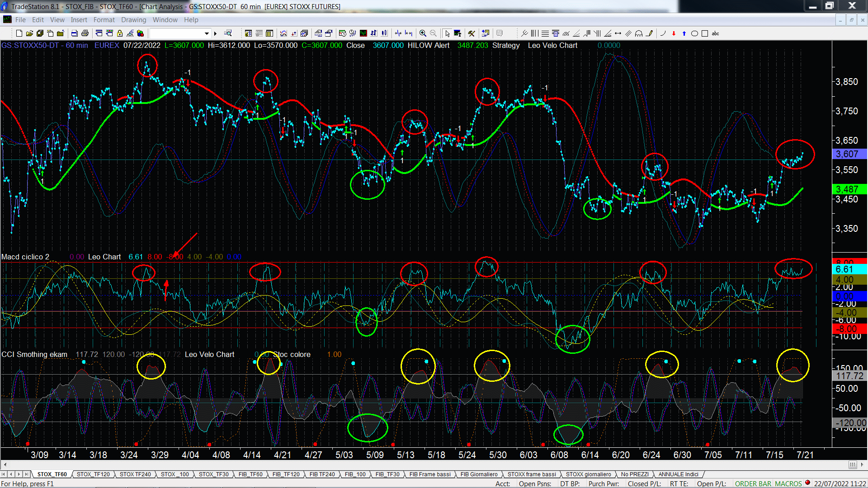Click the colored cubes toolbar icon

click(x=140, y=33)
